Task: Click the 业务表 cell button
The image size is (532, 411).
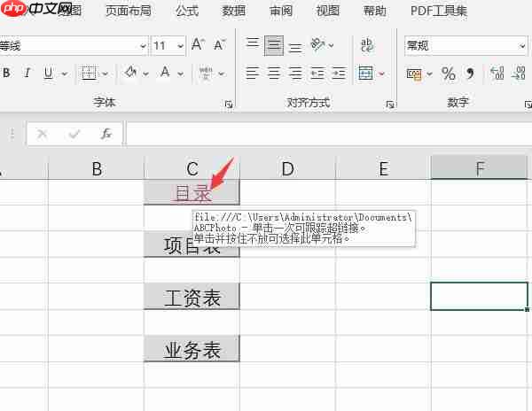Action: click(192, 349)
